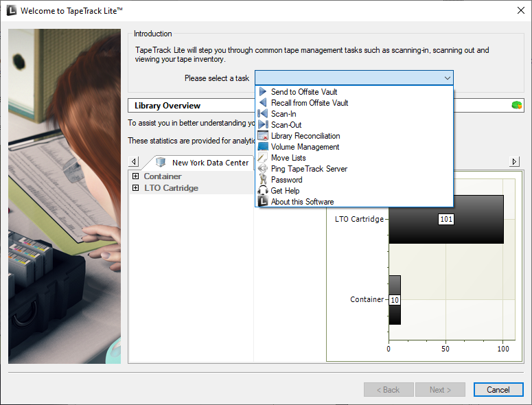
Task: Click the Volume Management icon
Action: (x=263, y=146)
